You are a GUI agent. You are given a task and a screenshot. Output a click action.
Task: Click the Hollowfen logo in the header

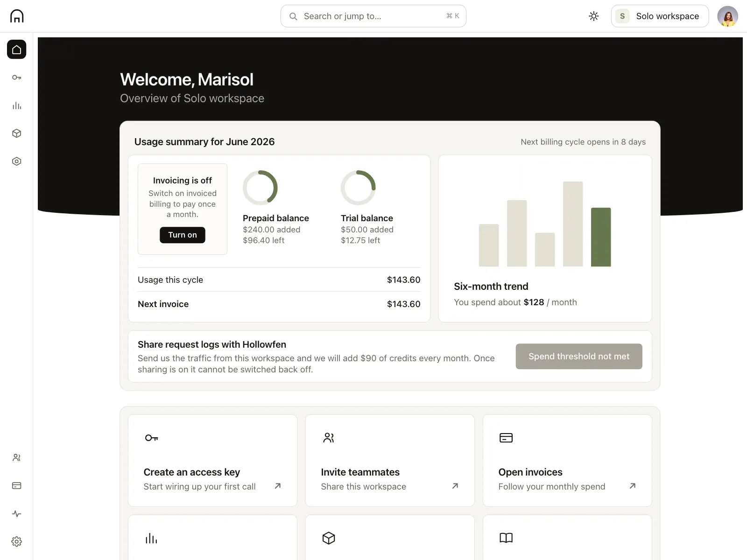17,16
